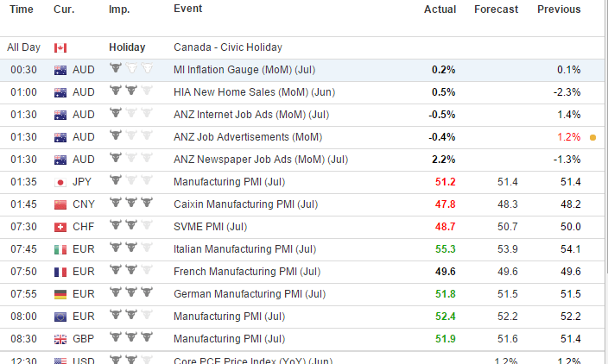
Task: Click the Canada flag icon
Action: [60, 47]
